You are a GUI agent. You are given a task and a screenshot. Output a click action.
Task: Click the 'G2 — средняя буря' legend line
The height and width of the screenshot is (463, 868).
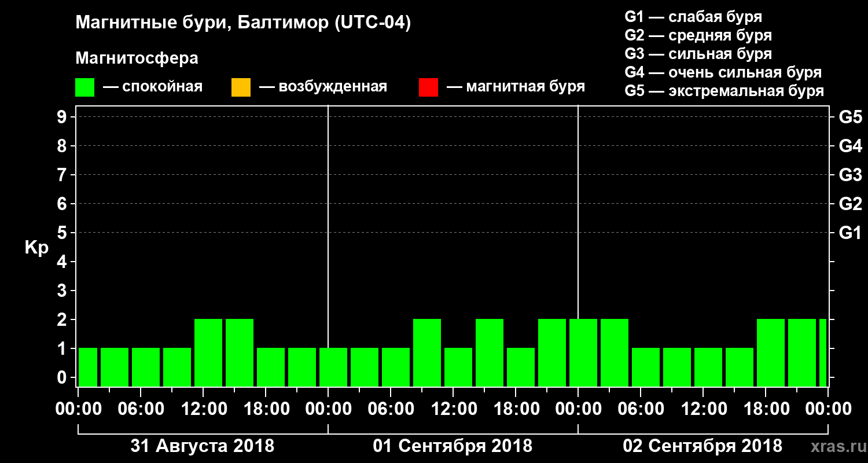coord(698,35)
